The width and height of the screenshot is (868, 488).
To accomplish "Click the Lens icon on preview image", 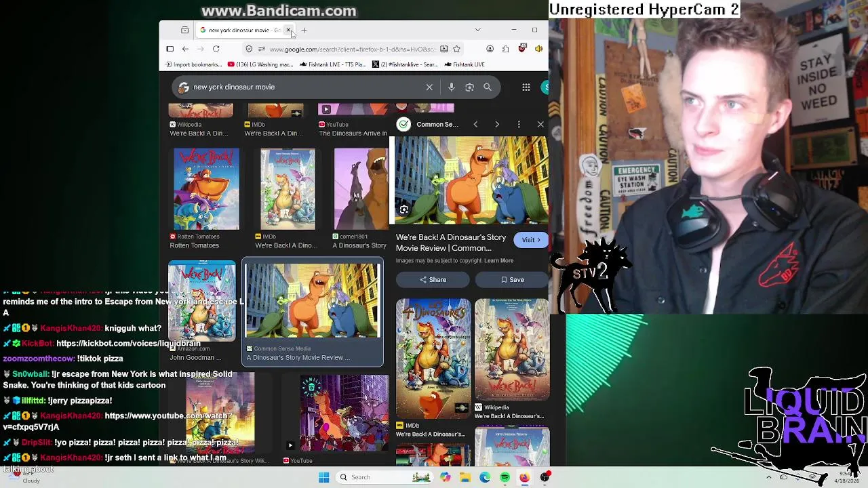I will click(403, 209).
